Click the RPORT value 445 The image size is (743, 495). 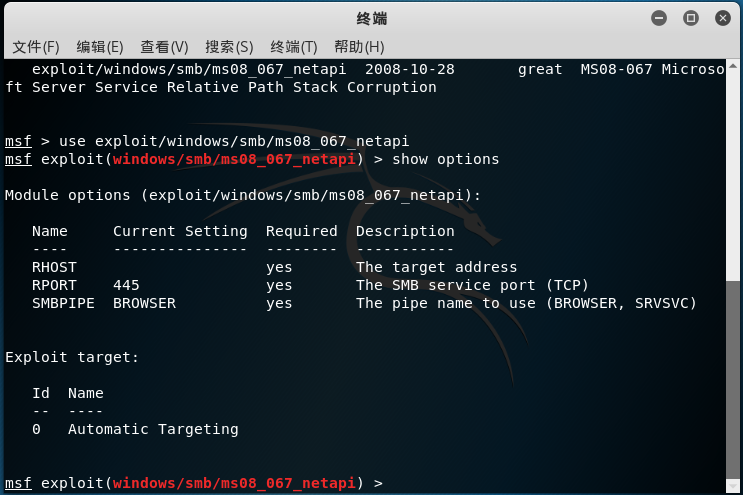(x=126, y=285)
